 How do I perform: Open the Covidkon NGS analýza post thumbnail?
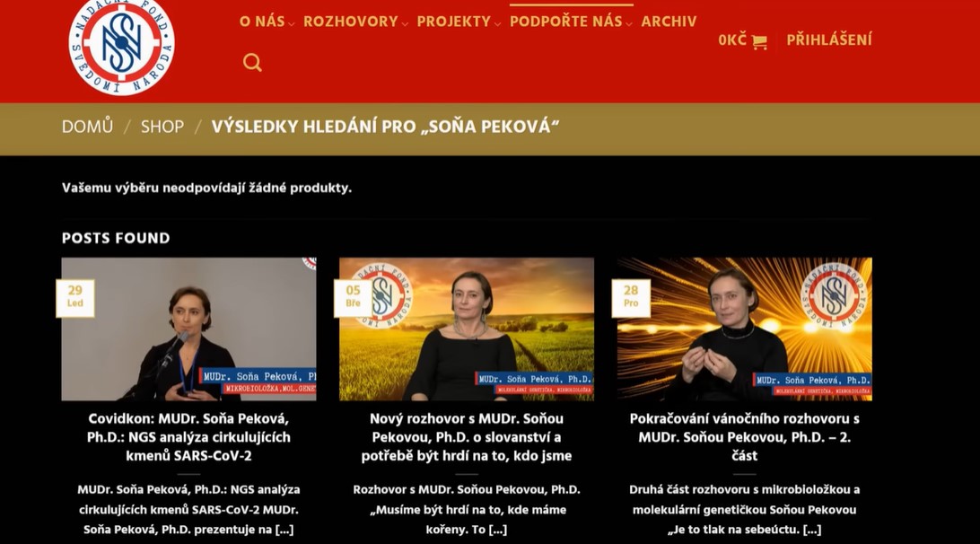point(188,329)
